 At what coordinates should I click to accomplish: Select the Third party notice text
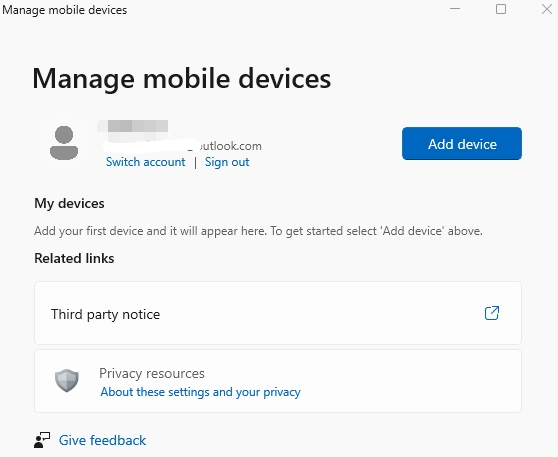pyautogui.click(x=105, y=314)
